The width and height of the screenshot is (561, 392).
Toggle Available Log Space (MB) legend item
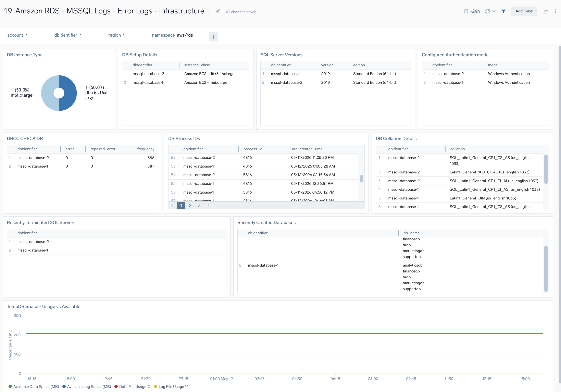[87, 387]
